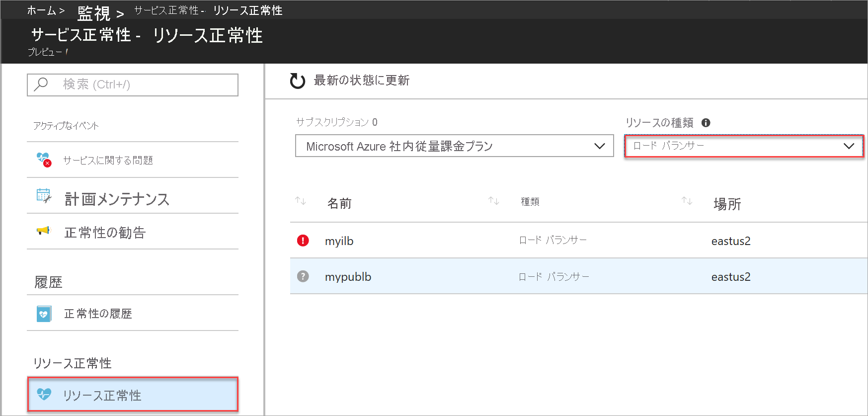
Task: Click the 正常性の勧告 megaphone icon
Action: pos(44,231)
